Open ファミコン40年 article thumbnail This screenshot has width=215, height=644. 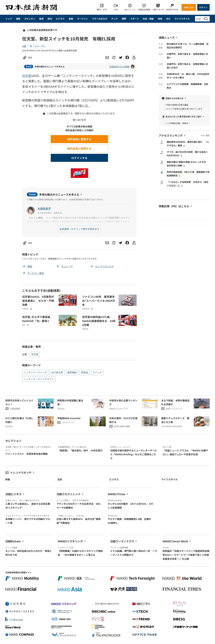click(x=127, y=300)
